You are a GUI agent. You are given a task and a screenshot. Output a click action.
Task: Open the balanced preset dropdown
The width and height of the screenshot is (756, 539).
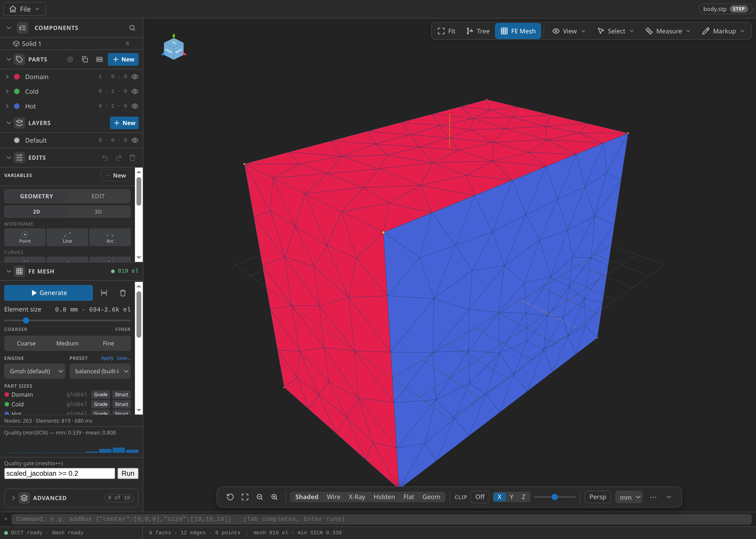pyautogui.click(x=100, y=371)
